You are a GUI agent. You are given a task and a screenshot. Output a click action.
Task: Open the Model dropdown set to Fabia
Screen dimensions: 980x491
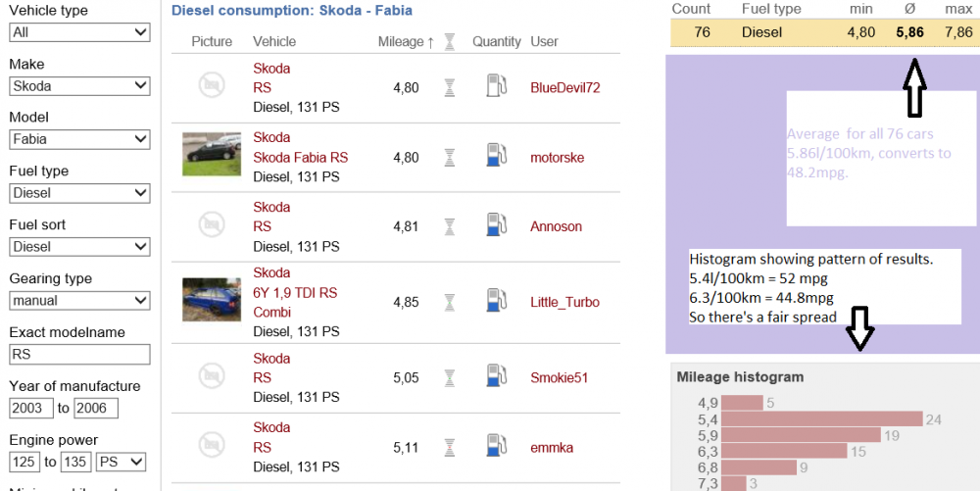(x=80, y=139)
